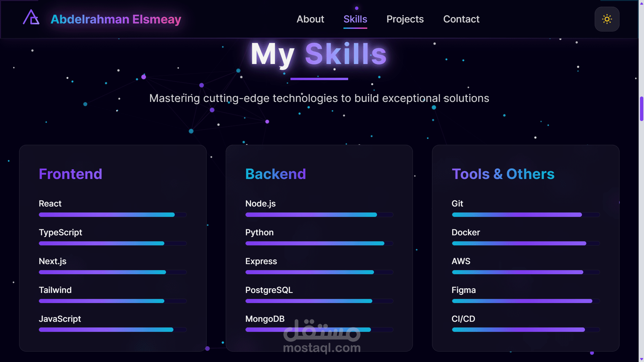Click the Tools & Others heading
Screen dimensions: 644x362
503,174
